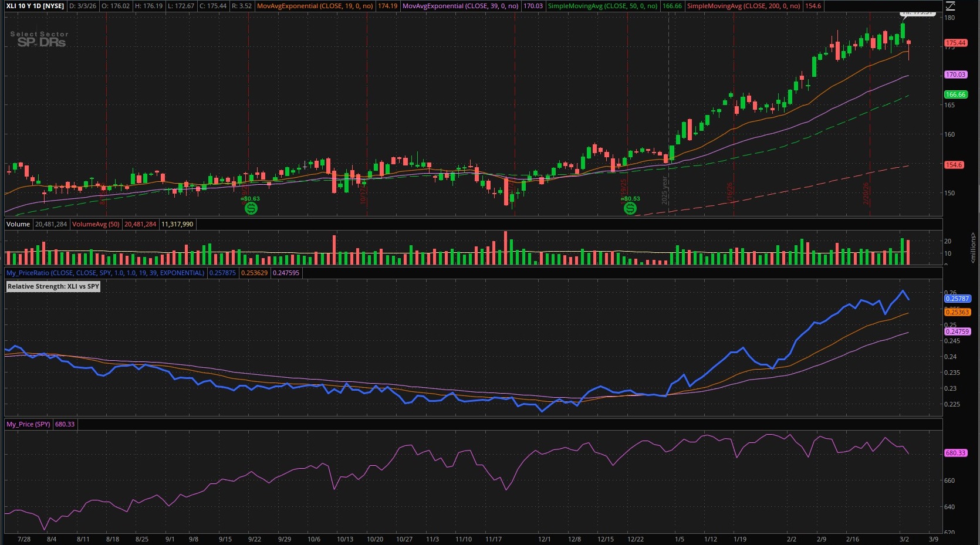Click the XLI 10 Y 1D [NYSE] symbol label
This screenshot has width=980, height=545.
click(35, 6)
